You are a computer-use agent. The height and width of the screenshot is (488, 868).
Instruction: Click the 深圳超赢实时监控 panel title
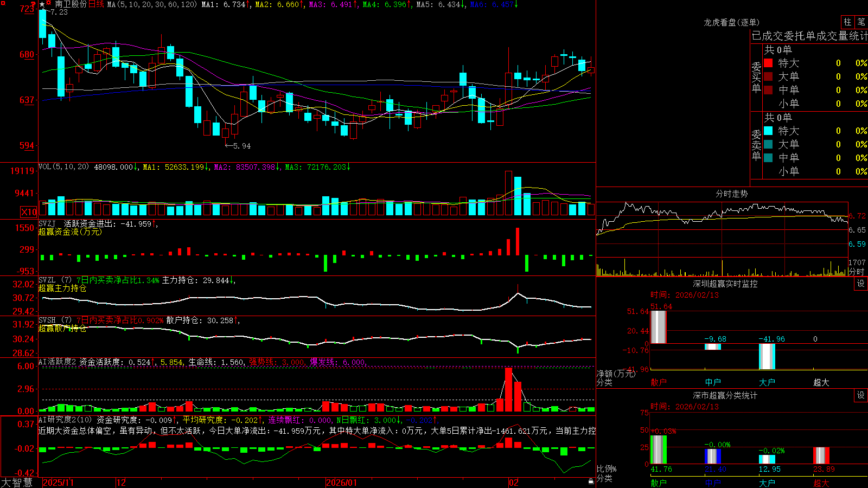pos(725,284)
